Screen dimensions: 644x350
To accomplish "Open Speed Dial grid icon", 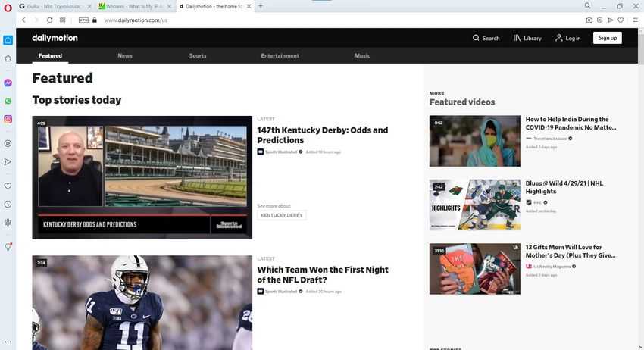I will coord(62,20).
